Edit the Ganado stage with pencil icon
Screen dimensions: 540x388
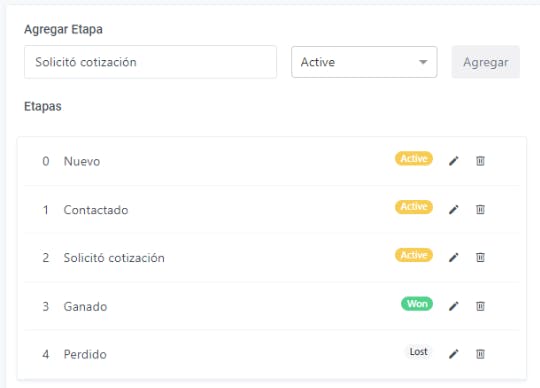[x=454, y=306]
